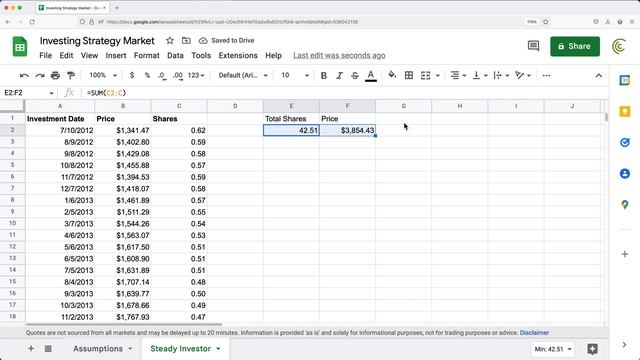
Task: Click Get add-ons plus icon in side panel
Action: [x=624, y=254]
